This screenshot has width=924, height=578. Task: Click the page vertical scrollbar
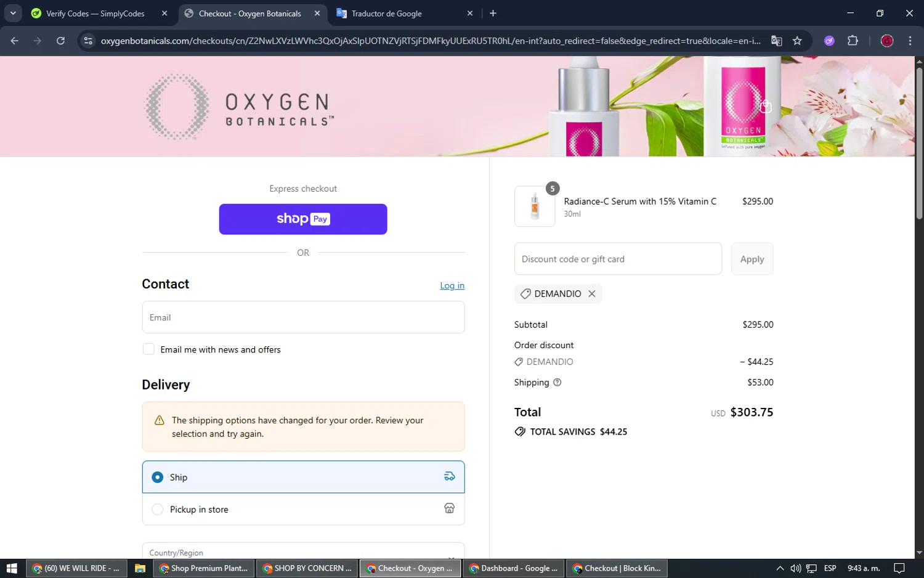pos(919,143)
